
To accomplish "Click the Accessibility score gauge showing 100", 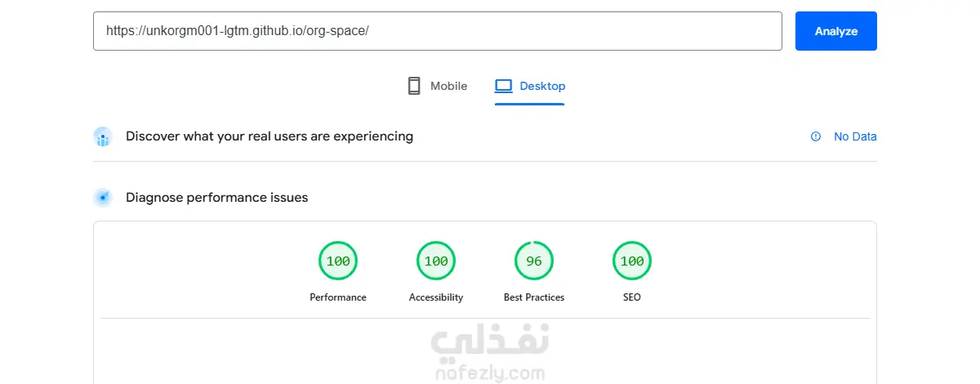I will point(436,261).
